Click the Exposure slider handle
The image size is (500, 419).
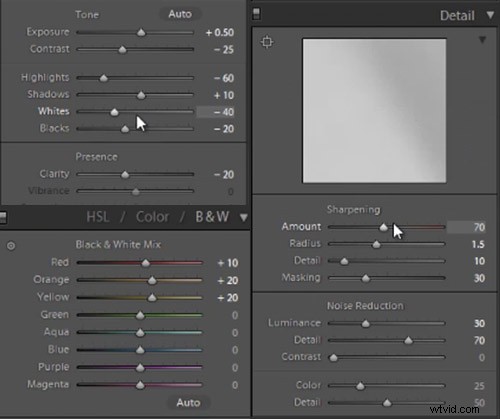141,32
